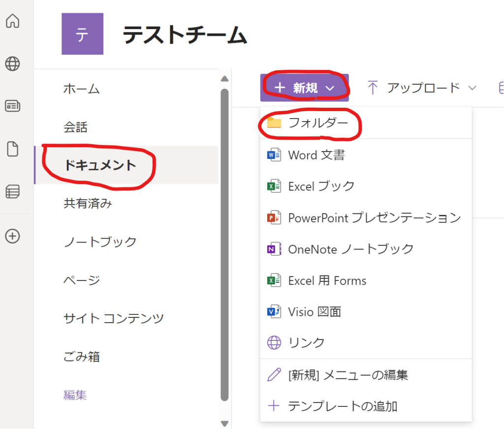
Task: Expand the 新規 dropdown button
Action: pyautogui.click(x=304, y=88)
